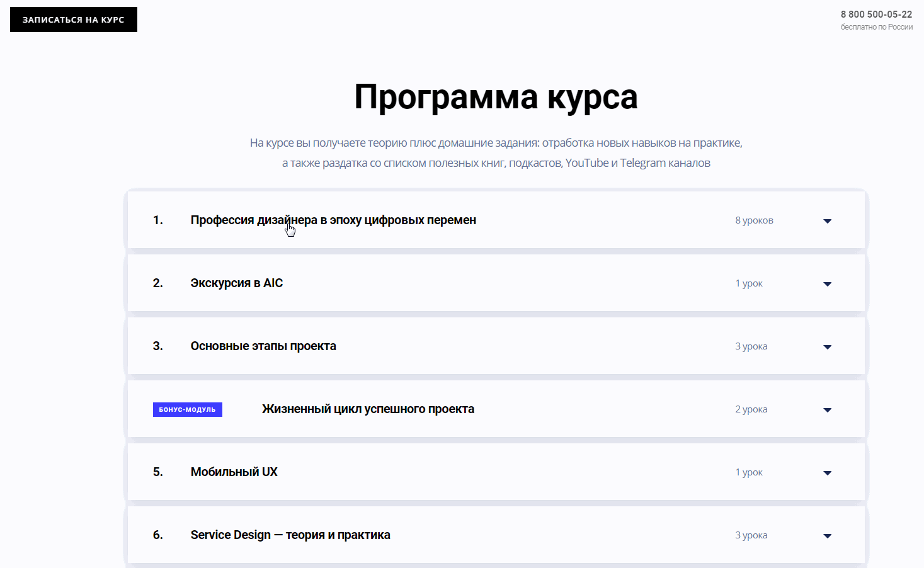This screenshot has height=568, width=924.
Task: Select 'Основные этапы проекта' module title
Action: 263,346
